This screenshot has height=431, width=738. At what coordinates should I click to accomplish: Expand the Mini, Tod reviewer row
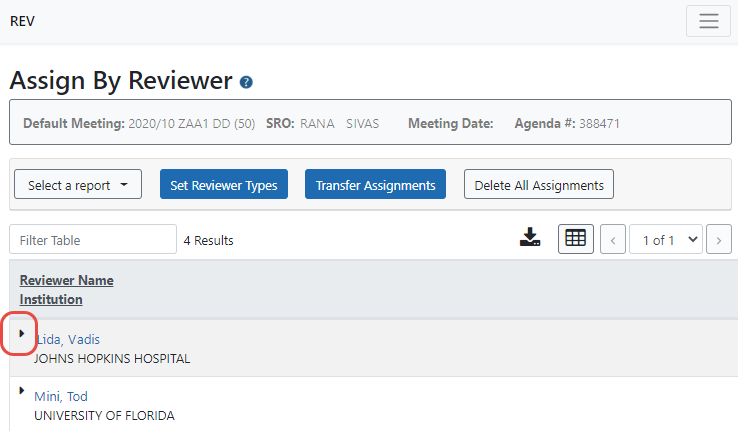[x=22, y=391]
